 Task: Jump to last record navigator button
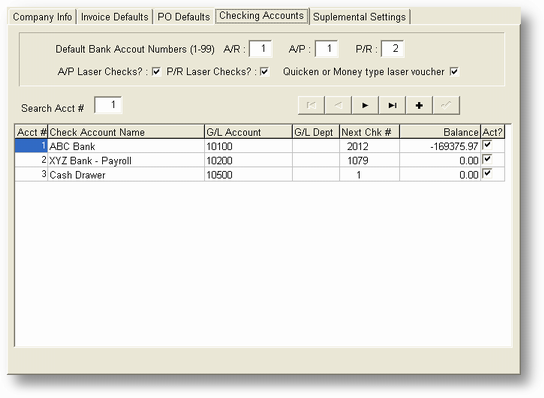coord(392,105)
